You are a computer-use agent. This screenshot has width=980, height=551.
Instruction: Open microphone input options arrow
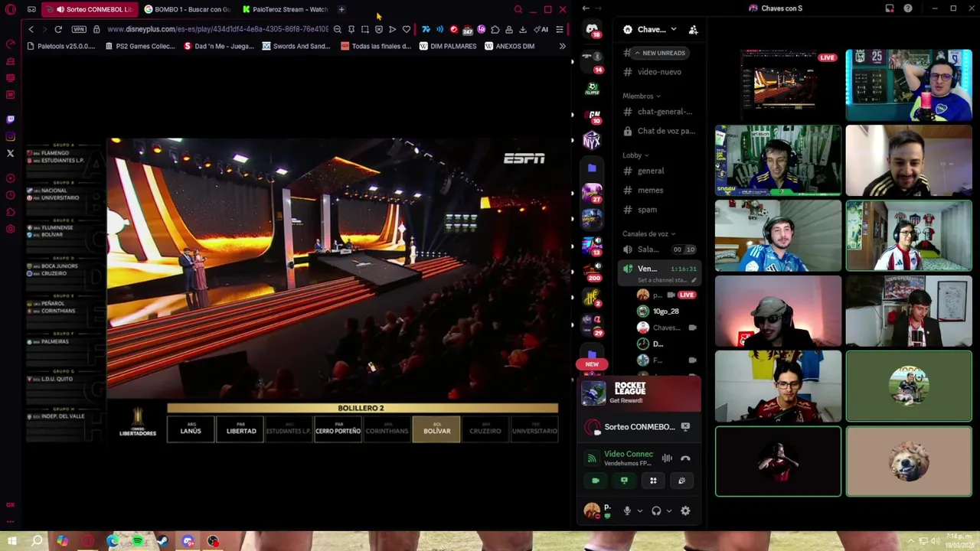639,511
